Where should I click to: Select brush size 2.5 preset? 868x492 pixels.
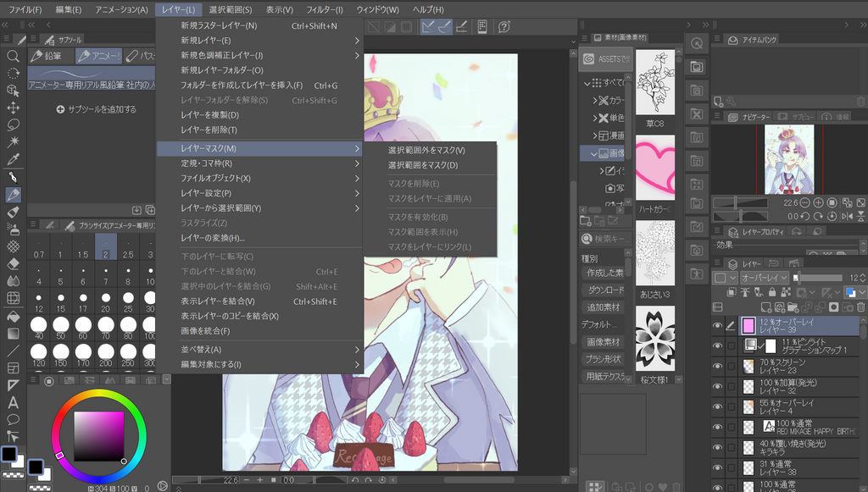click(x=128, y=246)
